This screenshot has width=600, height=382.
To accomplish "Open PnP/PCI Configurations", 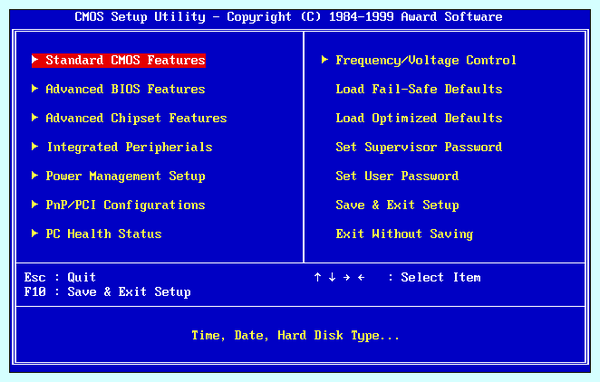I will point(125,205).
